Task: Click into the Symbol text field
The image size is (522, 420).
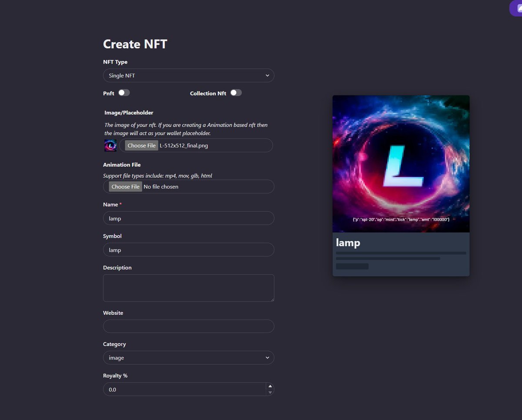Action: (188, 250)
